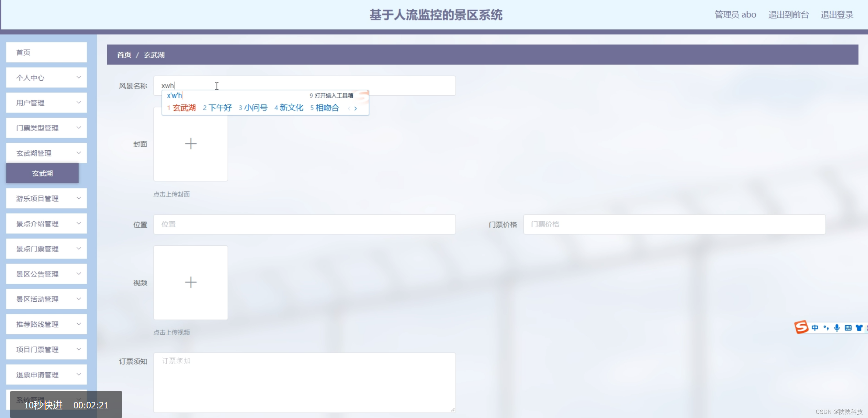868x418 pixels.
Task: Choose candidate 玄武湖 in IME popup
Action: click(184, 108)
